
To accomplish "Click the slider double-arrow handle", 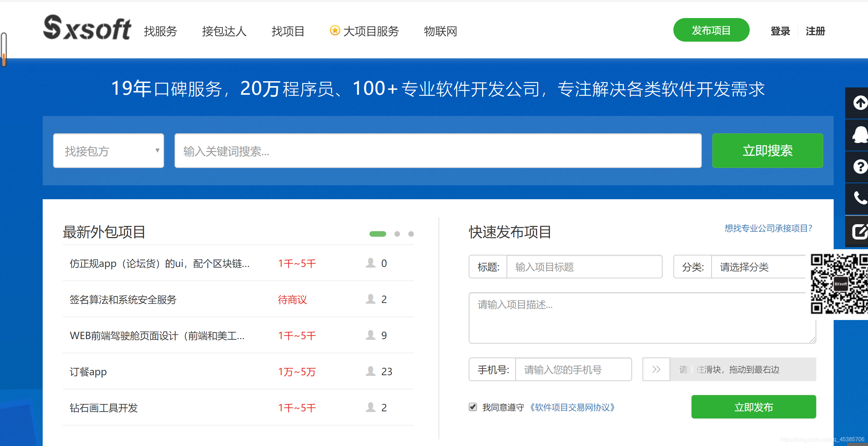I will [x=656, y=369].
